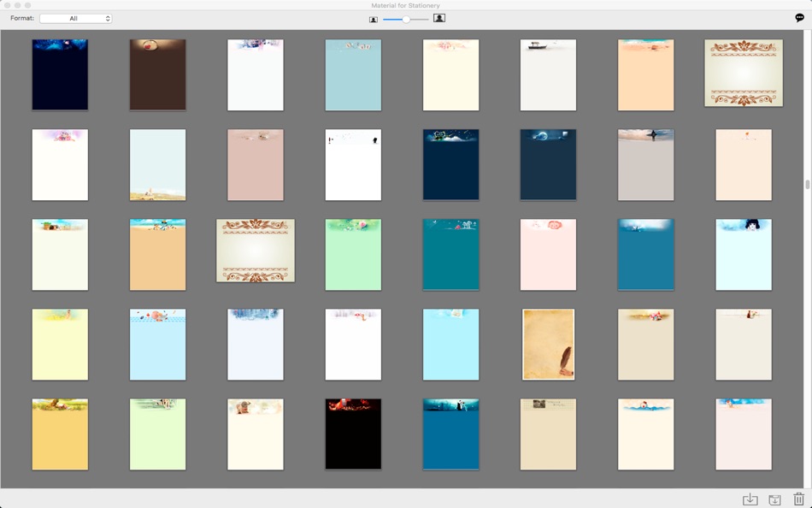
Task: Click the large thumbnail size icon
Action: coord(439,18)
